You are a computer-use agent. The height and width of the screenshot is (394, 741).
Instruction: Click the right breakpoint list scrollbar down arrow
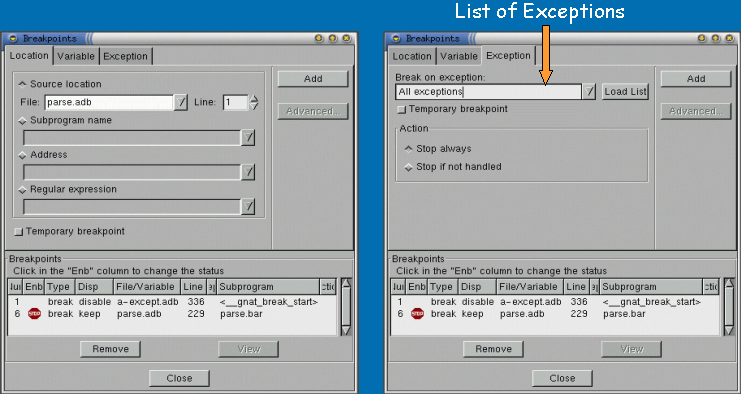729,330
